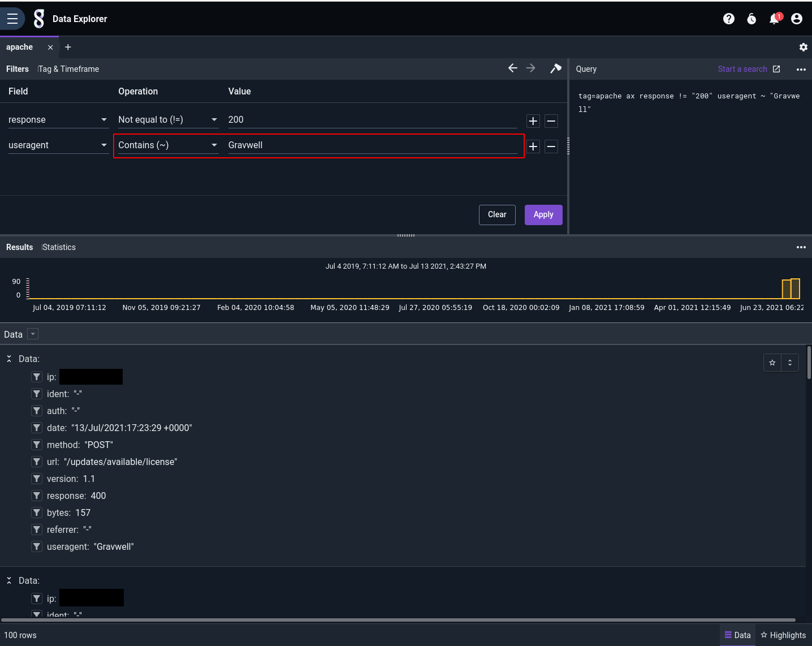This screenshot has height=646, width=812.
Task: Open external link icon next to Start a search
Action: (776, 69)
